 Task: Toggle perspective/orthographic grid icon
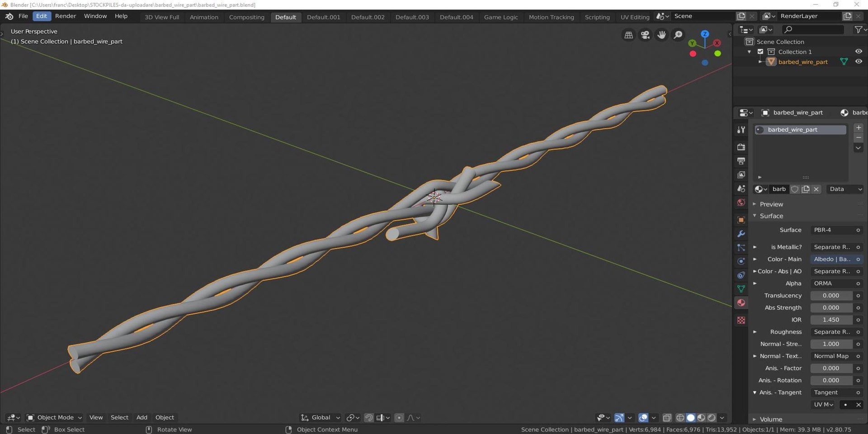628,35
